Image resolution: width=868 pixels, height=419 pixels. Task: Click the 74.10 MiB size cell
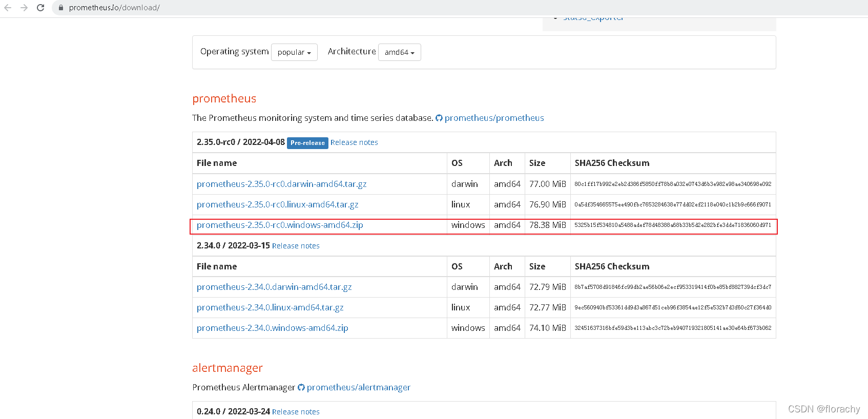point(548,328)
